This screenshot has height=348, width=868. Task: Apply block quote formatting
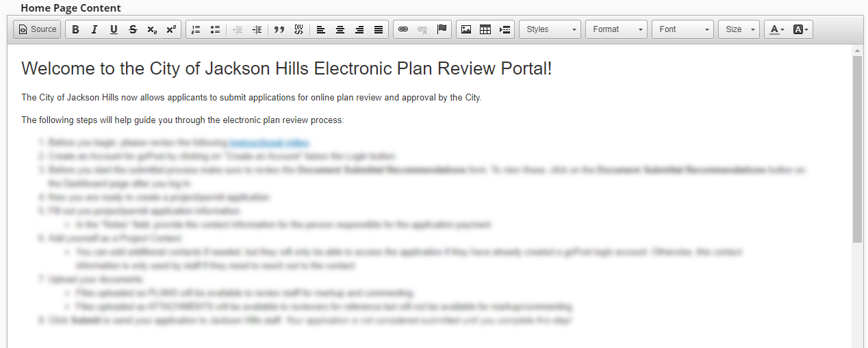[279, 29]
